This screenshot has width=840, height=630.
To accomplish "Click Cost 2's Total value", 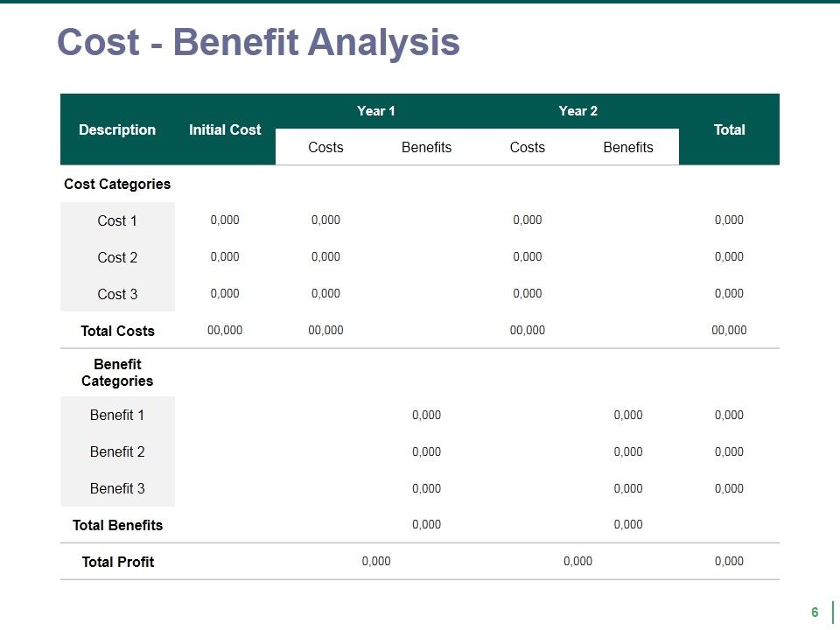I will pos(729,256).
